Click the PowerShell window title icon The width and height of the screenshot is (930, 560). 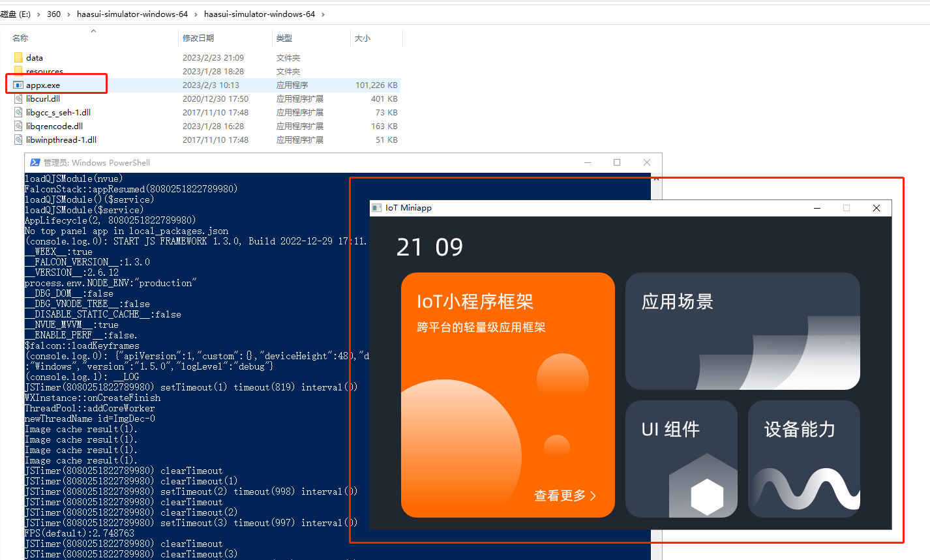[35, 162]
